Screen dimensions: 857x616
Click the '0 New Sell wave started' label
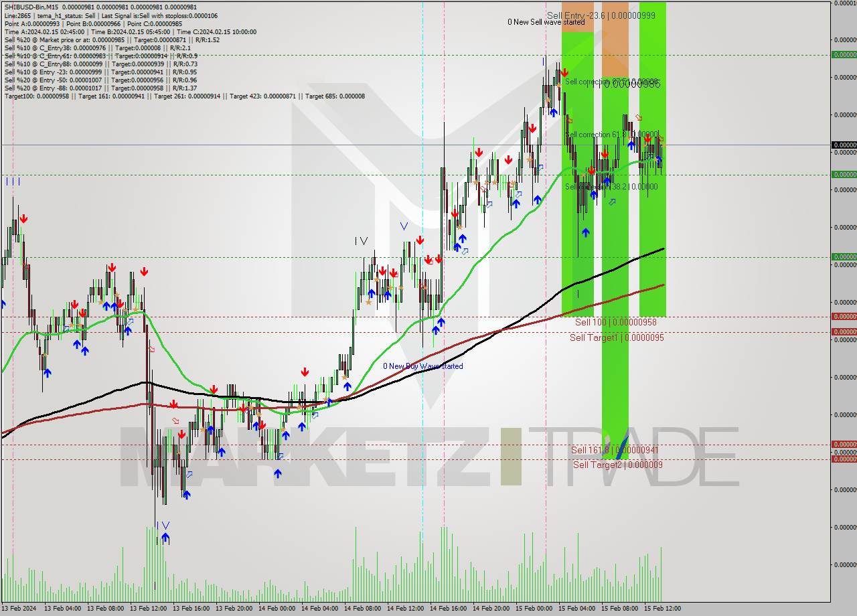546,22
